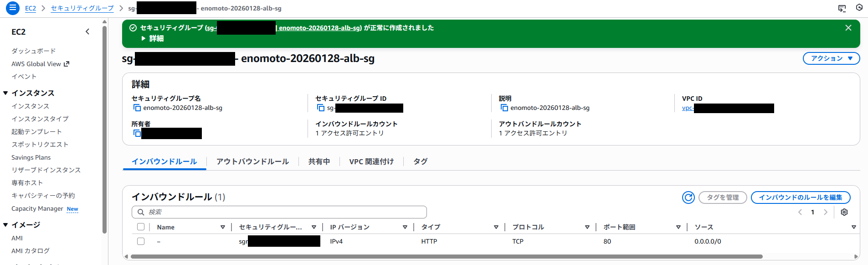The image size is (868, 265).
Task: Refresh the inbound rules list
Action: pyautogui.click(x=688, y=197)
